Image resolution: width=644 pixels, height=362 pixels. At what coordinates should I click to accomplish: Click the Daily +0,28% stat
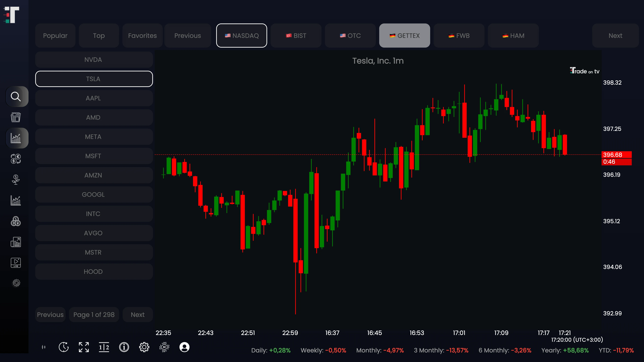[271, 350]
